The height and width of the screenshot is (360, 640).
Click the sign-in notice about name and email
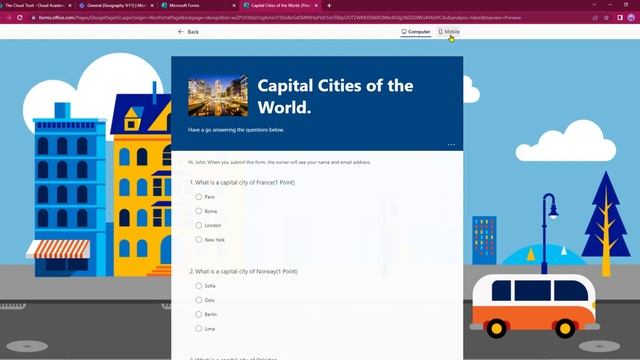(x=279, y=162)
